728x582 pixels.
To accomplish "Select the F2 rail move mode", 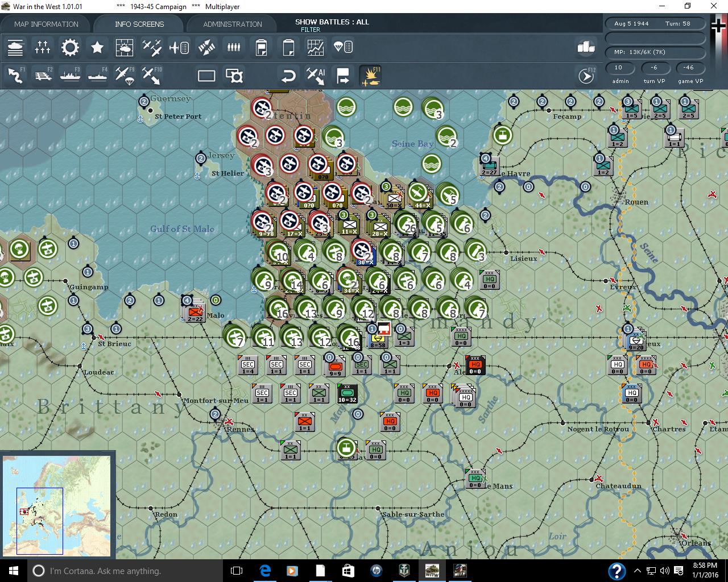I will pyautogui.click(x=43, y=76).
